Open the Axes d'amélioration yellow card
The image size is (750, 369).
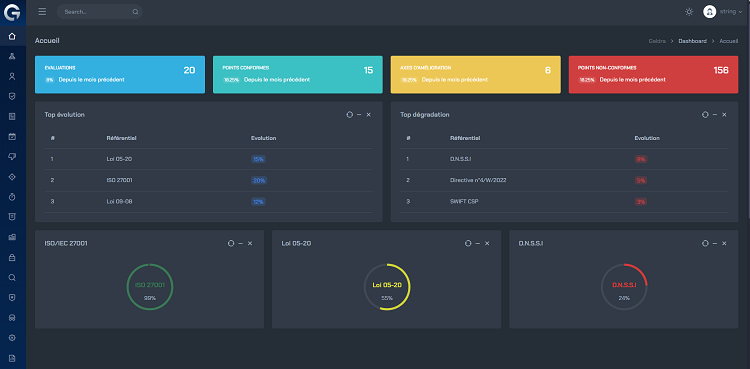475,75
